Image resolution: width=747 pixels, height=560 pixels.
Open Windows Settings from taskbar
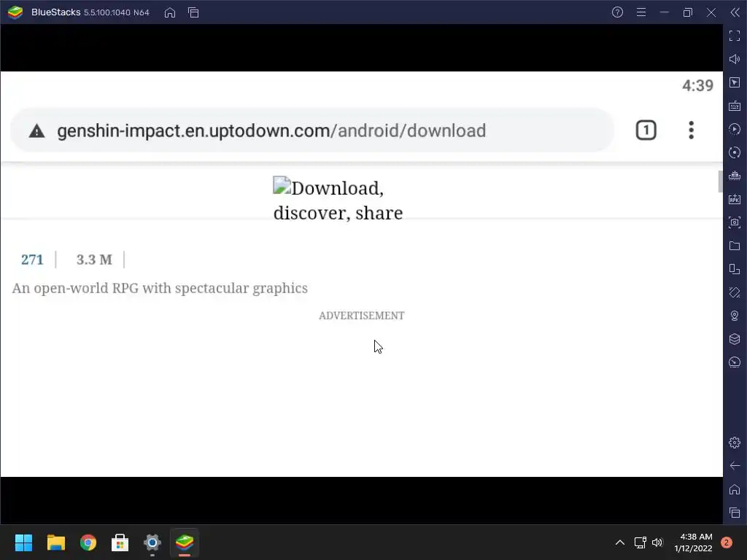(152, 542)
